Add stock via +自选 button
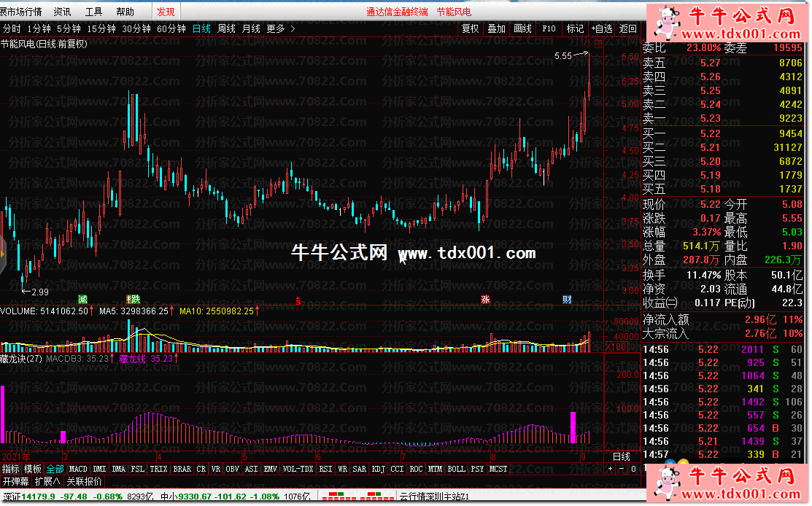The width and height of the screenshot is (812, 506). pos(603,29)
